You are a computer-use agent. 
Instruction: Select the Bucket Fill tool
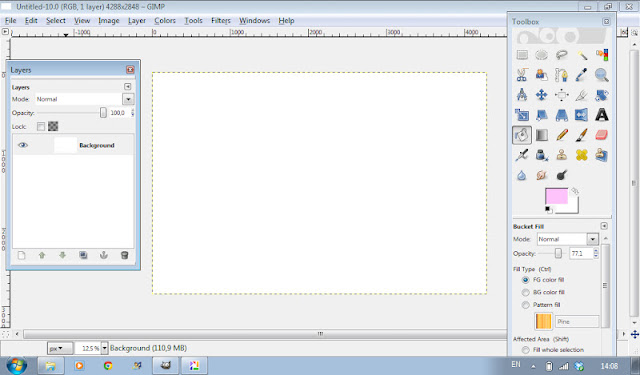coord(522,135)
